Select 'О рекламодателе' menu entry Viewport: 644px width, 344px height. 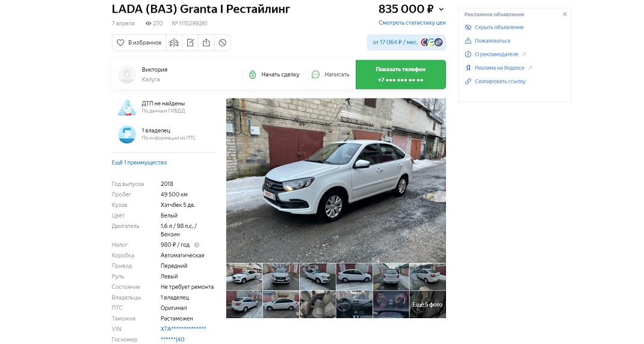(495, 54)
